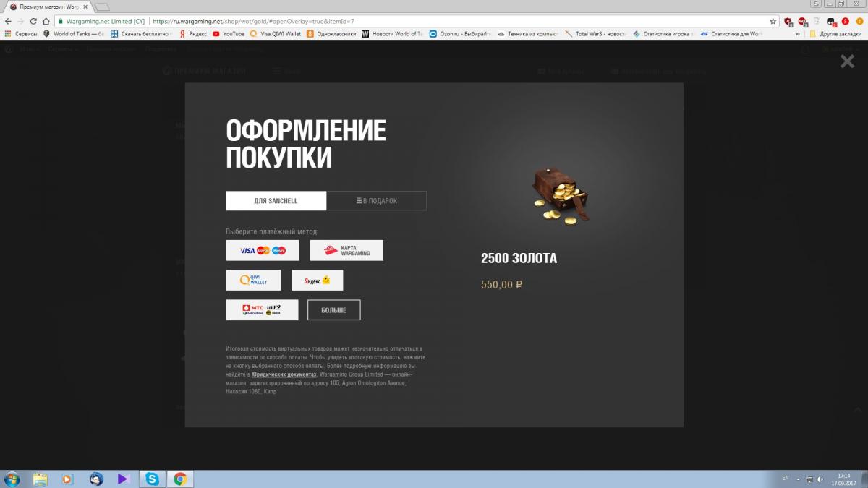Close the purchase overlay with the X
The width and height of the screenshot is (868, 488).
pyautogui.click(x=847, y=61)
